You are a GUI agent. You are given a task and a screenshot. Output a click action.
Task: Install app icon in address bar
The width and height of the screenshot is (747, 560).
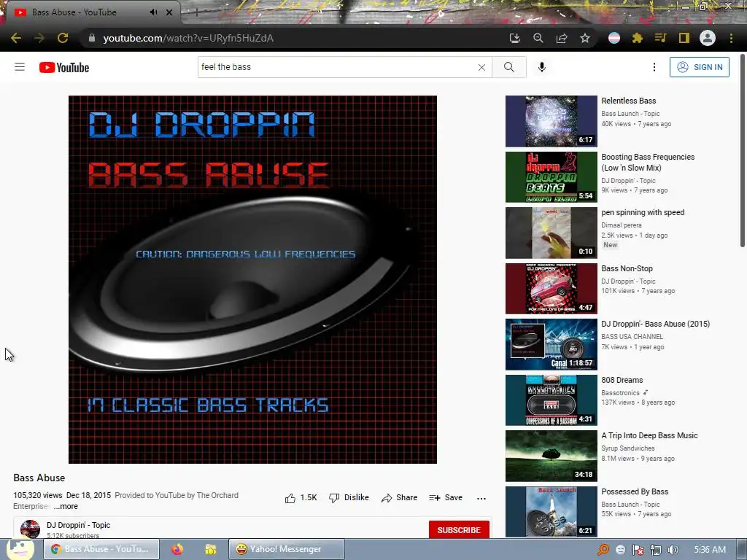(514, 38)
